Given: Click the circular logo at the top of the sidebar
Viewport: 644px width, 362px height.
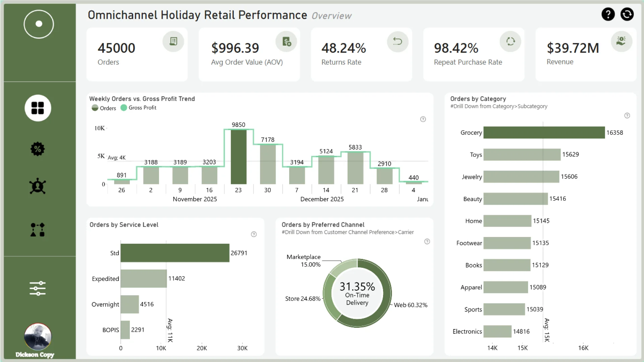Looking at the screenshot, I should pyautogui.click(x=39, y=24).
